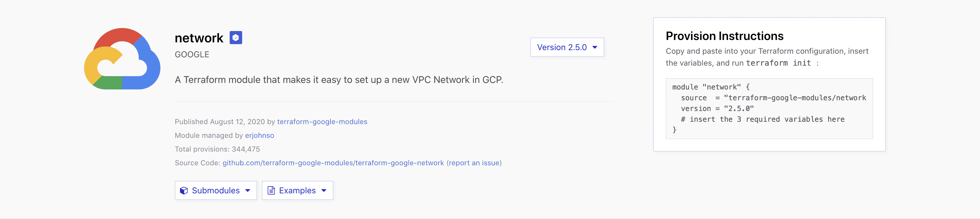The width and height of the screenshot is (980, 219).
Task: Click the Total provisions count text
Action: click(217, 149)
